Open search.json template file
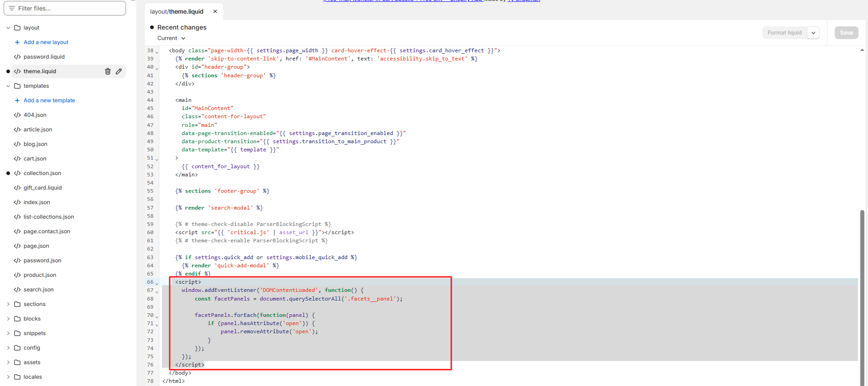Screen dimensions: 868x386 click(x=39, y=290)
